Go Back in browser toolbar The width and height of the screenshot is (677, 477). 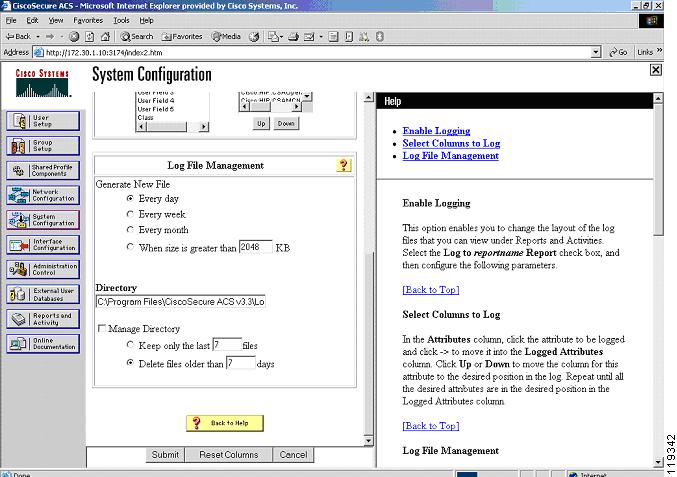point(18,37)
